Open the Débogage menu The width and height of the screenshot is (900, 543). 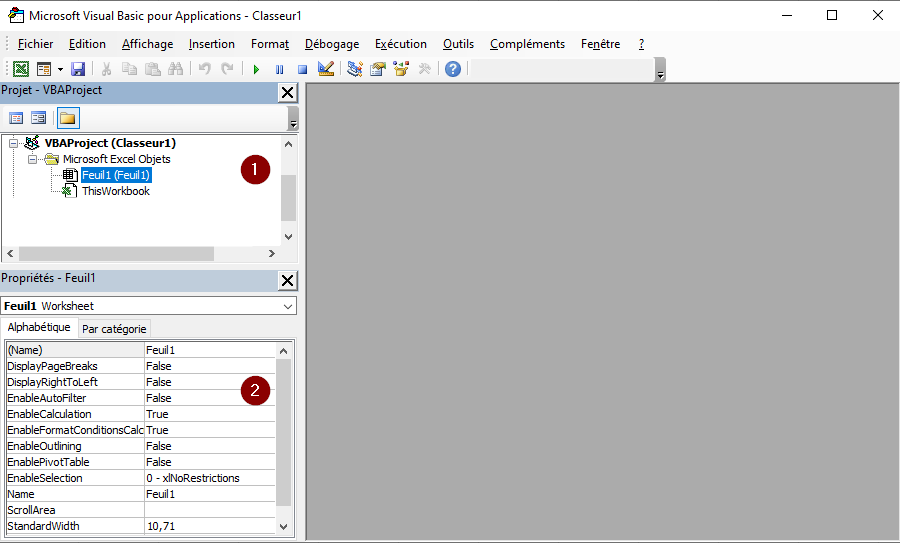tap(332, 44)
